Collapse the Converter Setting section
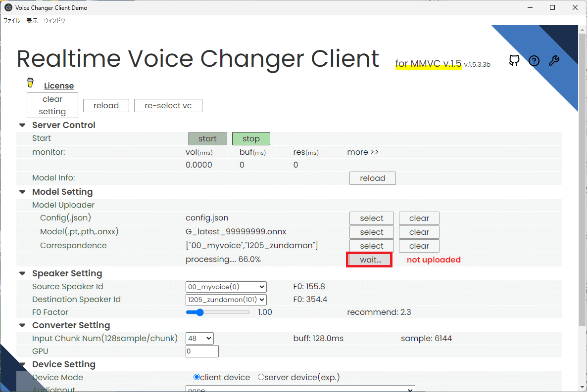Screen dimensions: 587x392 click(22, 325)
